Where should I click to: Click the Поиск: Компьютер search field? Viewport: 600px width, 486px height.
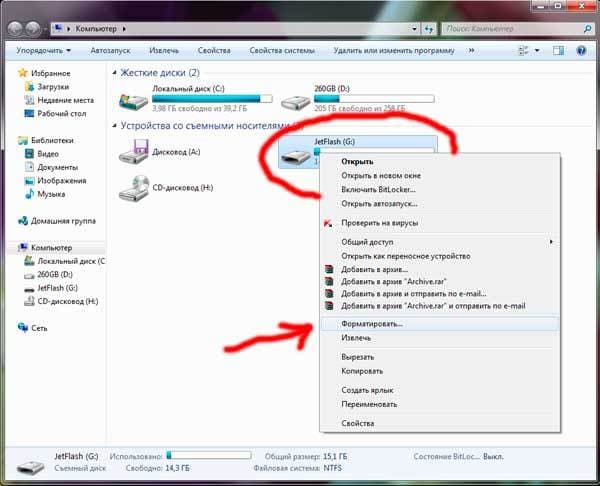point(513,29)
